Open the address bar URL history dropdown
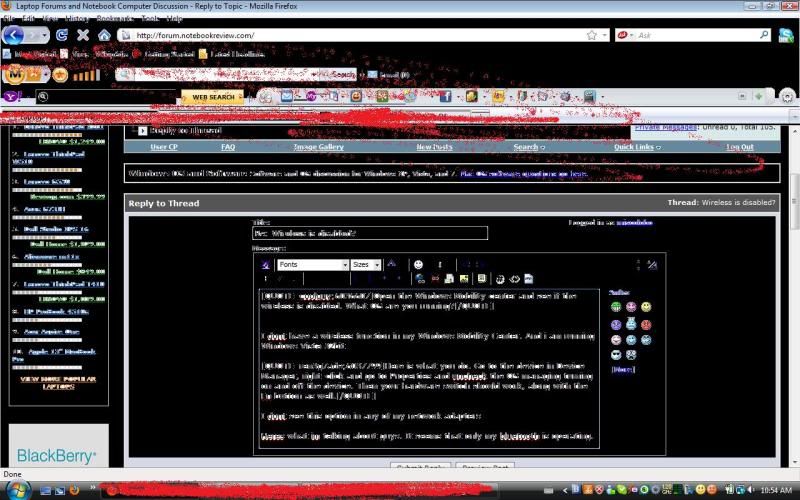 605,35
